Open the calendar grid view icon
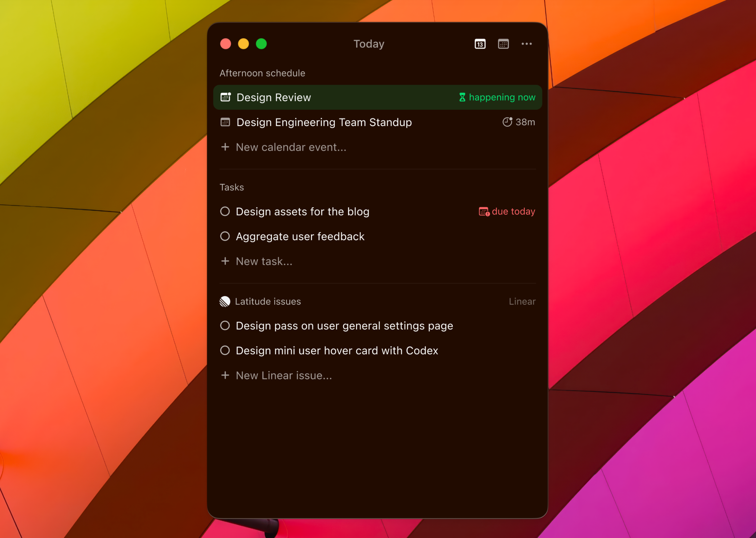Screen dimensions: 756x538 pos(503,44)
